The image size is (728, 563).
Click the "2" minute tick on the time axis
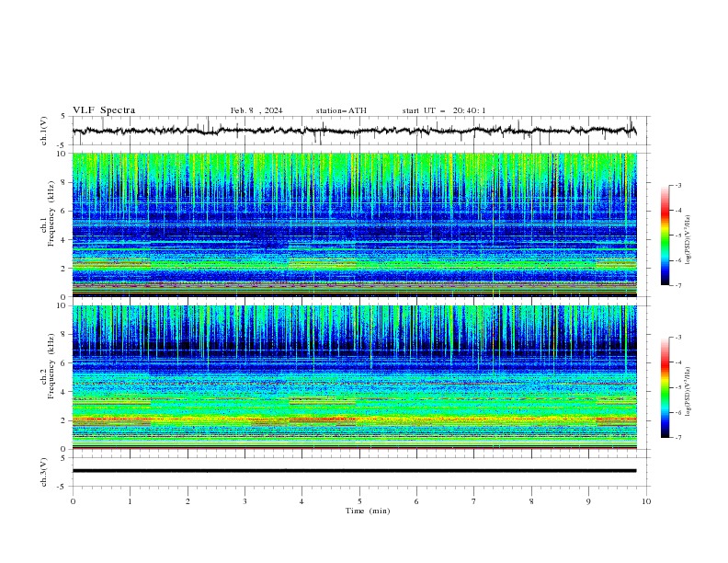coord(188,501)
